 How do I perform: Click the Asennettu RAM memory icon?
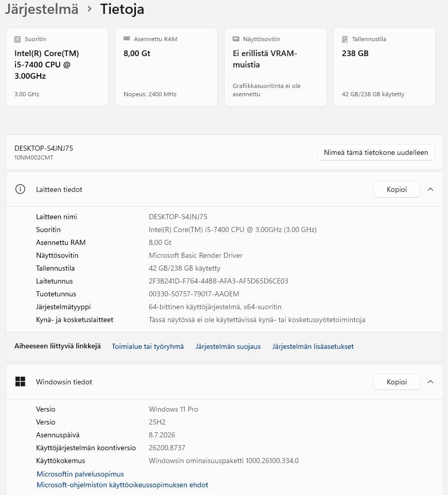point(127,39)
